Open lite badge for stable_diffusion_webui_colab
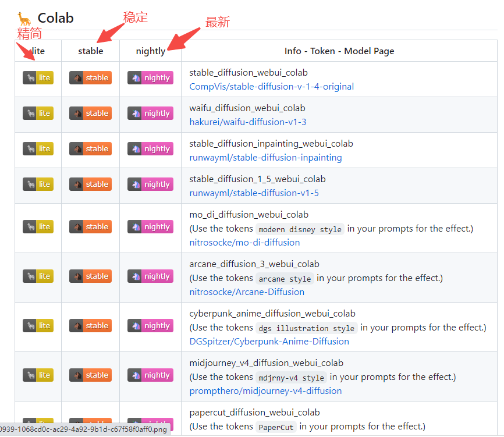504x437 pixels. [x=38, y=78]
